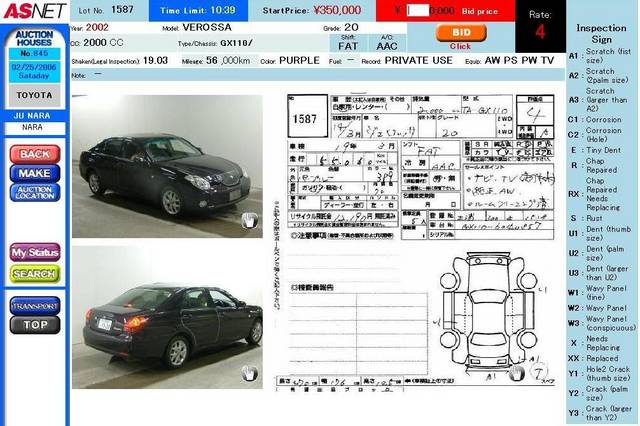The height and width of the screenshot is (426, 640).
Task: Click the Year 2002 value
Action: (97, 28)
